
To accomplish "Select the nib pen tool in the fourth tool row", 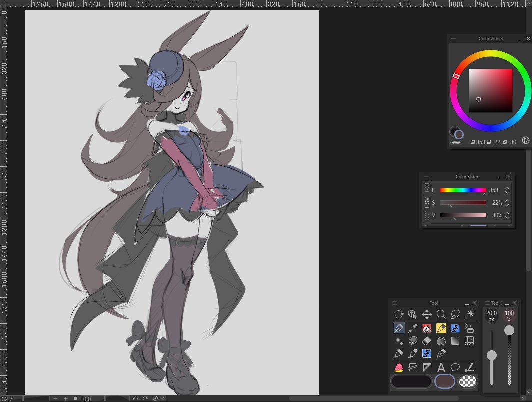I will (x=441, y=354).
